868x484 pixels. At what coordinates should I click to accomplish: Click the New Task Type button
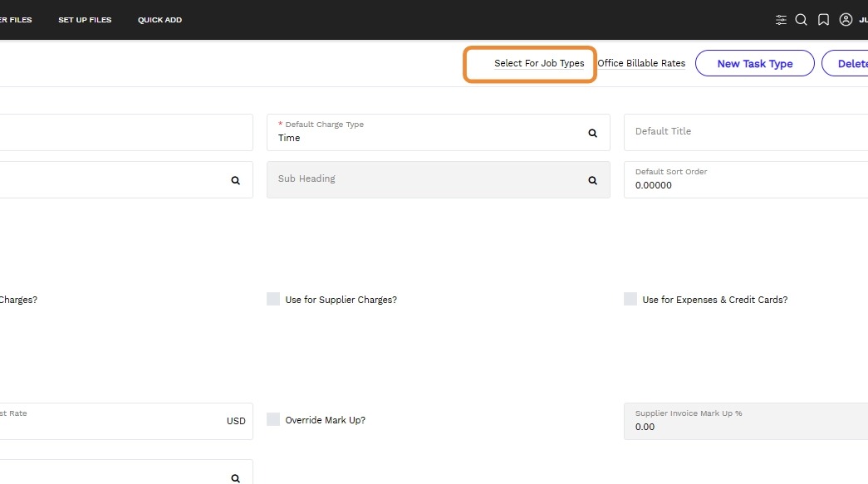pyautogui.click(x=754, y=64)
